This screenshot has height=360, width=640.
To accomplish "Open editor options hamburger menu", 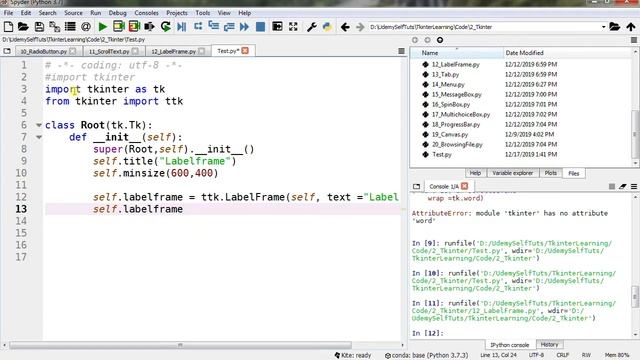I will coord(401,51).
